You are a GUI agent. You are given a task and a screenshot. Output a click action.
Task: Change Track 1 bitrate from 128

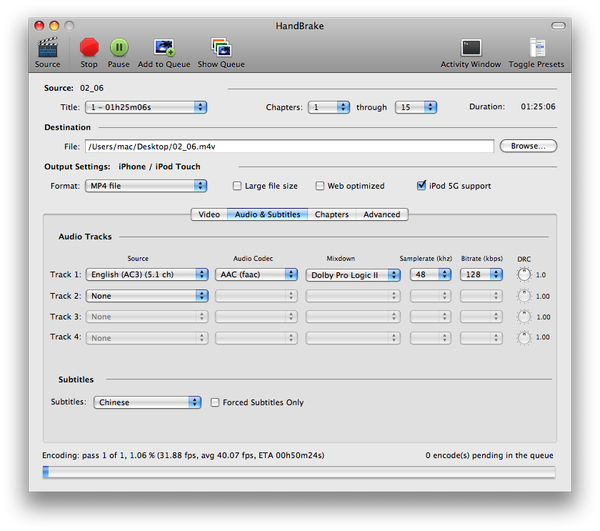[x=481, y=275]
